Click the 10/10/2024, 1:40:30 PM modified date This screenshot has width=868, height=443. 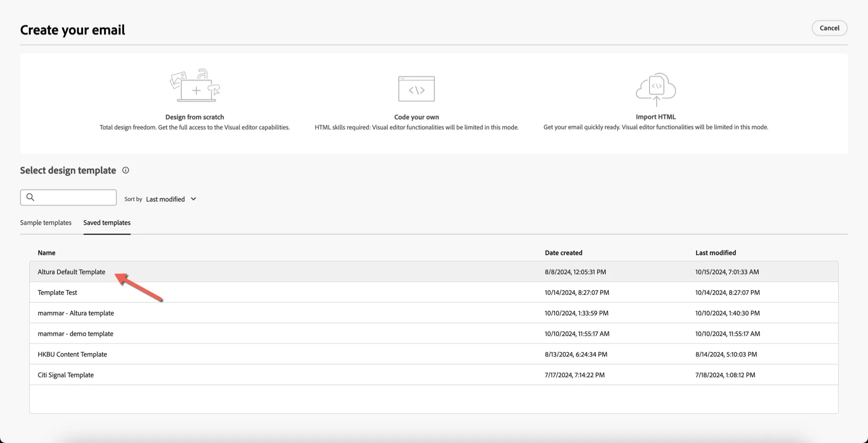(x=728, y=313)
